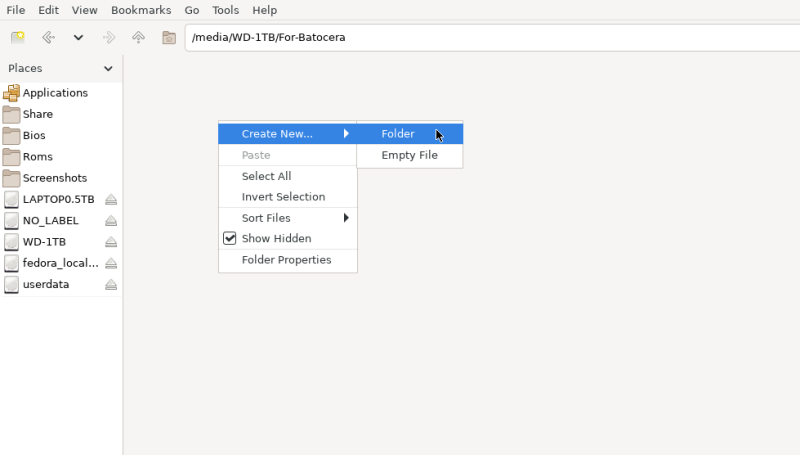Select the Share label in Places
Viewport: 800px width, 455px height.
coord(38,114)
